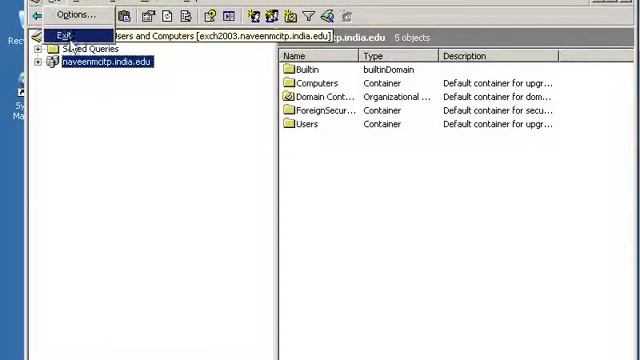This screenshot has width=640, height=360.
Task: Select the Saved Queries folder in tree
Action: click(91, 49)
